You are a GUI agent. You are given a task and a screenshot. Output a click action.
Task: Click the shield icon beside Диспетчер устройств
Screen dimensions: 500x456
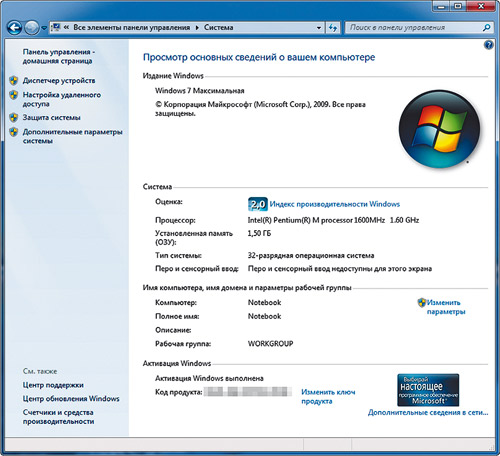pos(13,80)
